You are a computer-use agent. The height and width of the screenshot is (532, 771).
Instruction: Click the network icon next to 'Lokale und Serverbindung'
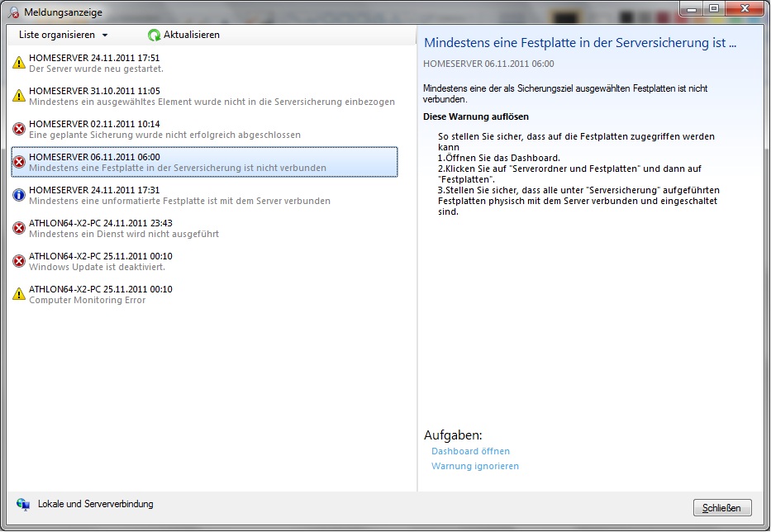[22, 504]
